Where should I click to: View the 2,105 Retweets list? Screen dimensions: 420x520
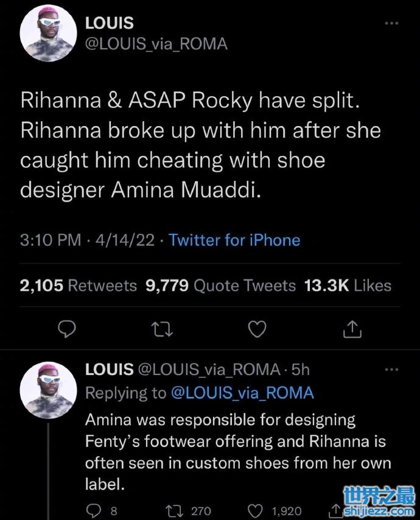pyautogui.click(x=79, y=285)
